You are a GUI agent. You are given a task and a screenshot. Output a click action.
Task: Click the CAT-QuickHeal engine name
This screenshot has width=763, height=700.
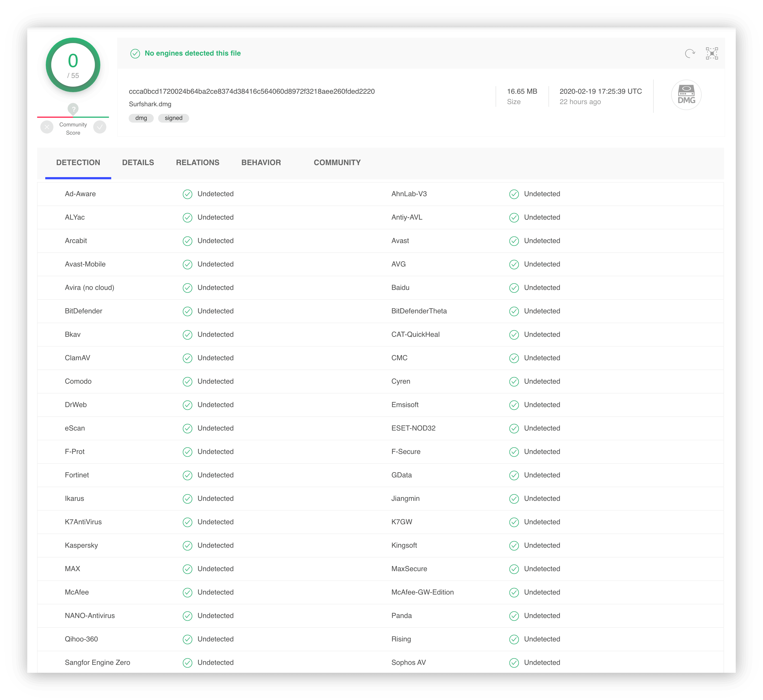point(415,335)
